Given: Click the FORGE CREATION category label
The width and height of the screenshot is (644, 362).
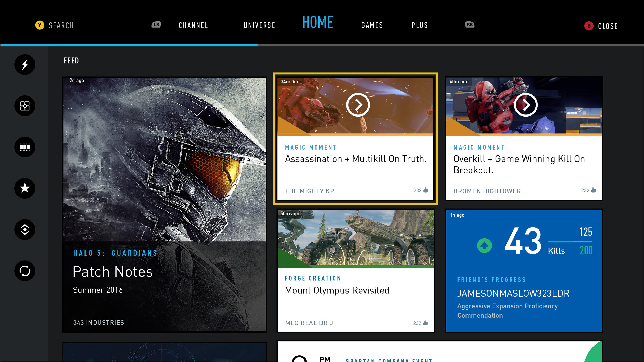Looking at the screenshot, I should (313, 278).
